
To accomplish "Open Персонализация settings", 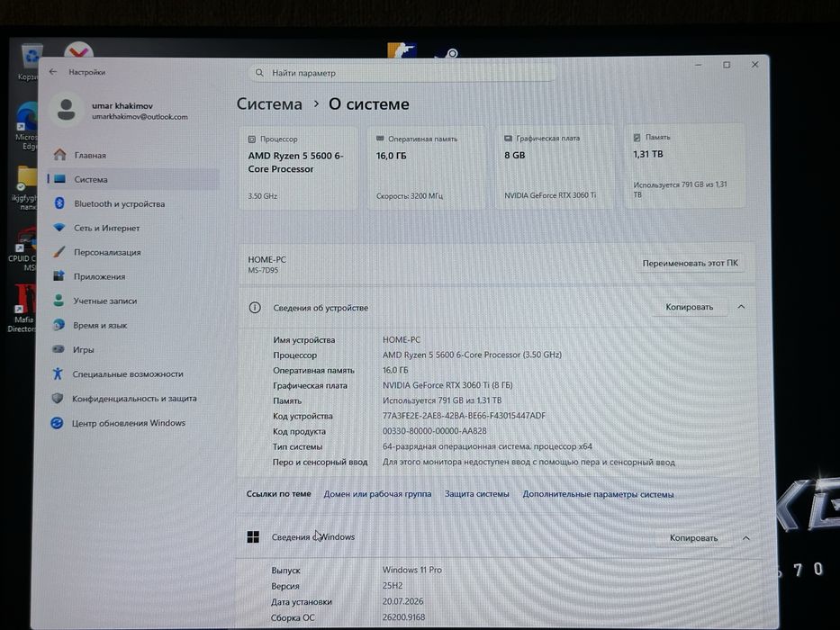I will coord(133,252).
